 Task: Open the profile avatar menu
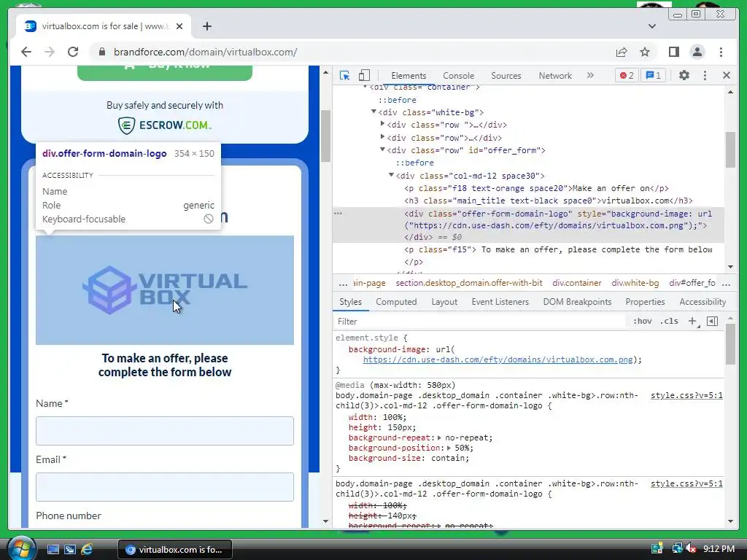(697, 52)
